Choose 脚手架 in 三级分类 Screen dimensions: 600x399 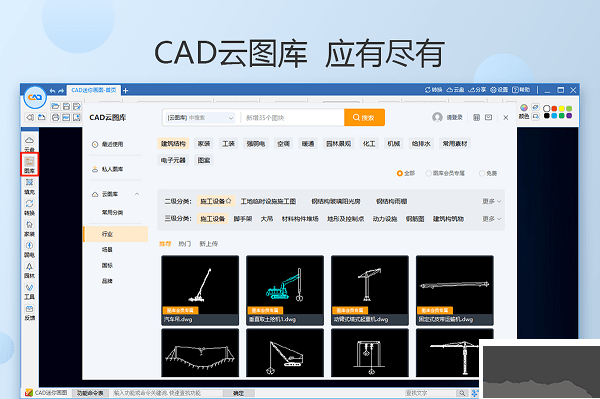point(243,219)
